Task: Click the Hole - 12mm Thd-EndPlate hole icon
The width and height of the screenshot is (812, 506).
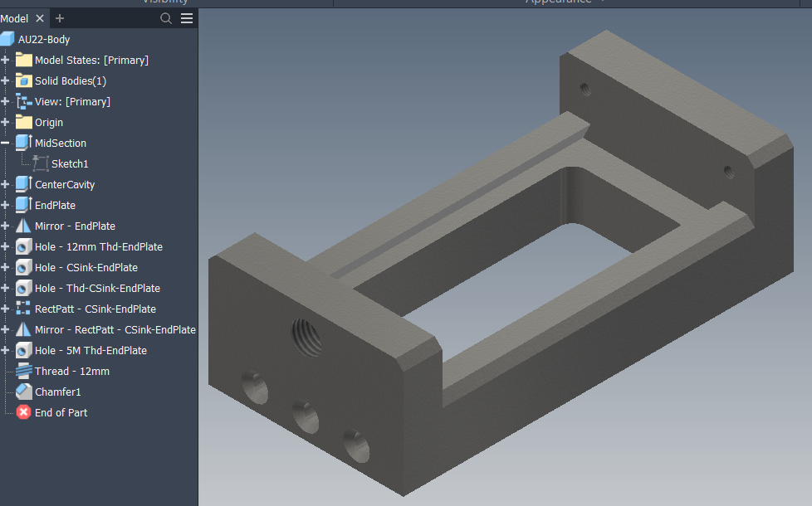Action: [22, 246]
